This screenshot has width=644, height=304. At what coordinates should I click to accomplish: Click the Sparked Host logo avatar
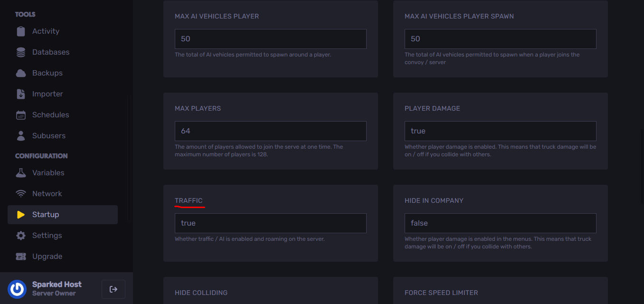pos(17,289)
